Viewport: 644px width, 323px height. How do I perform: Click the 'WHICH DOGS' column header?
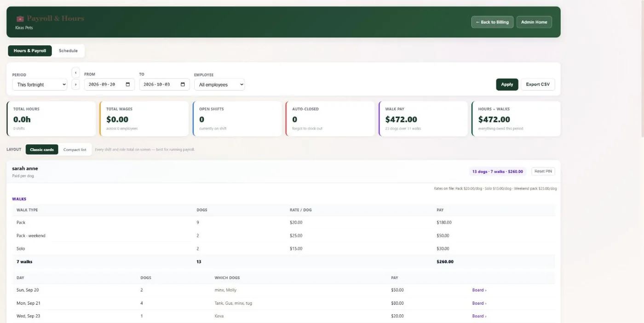[227, 278]
